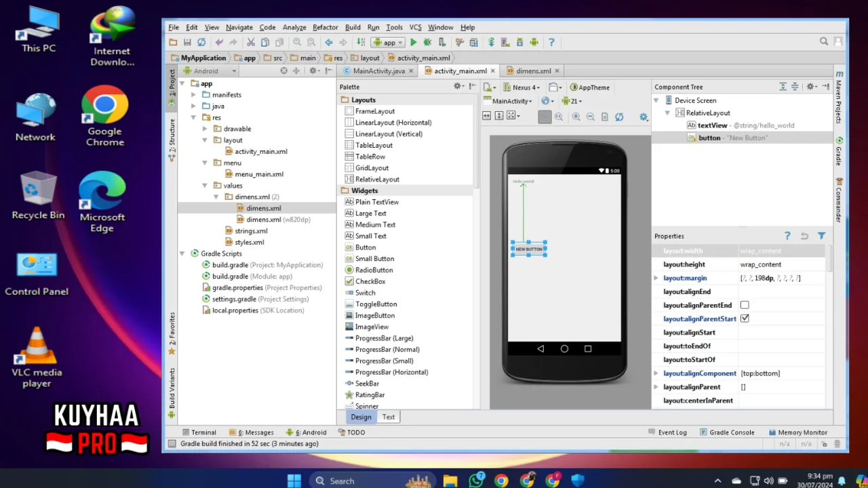
Task: Toggle the Build Variants side tool window
Action: click(x=172, y=392)
